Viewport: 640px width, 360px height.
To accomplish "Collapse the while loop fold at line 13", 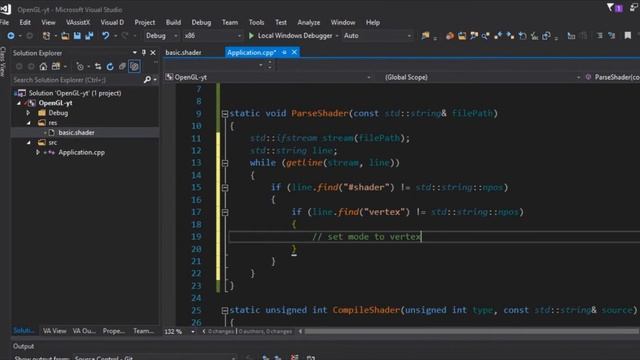I will tap(224, 163).
